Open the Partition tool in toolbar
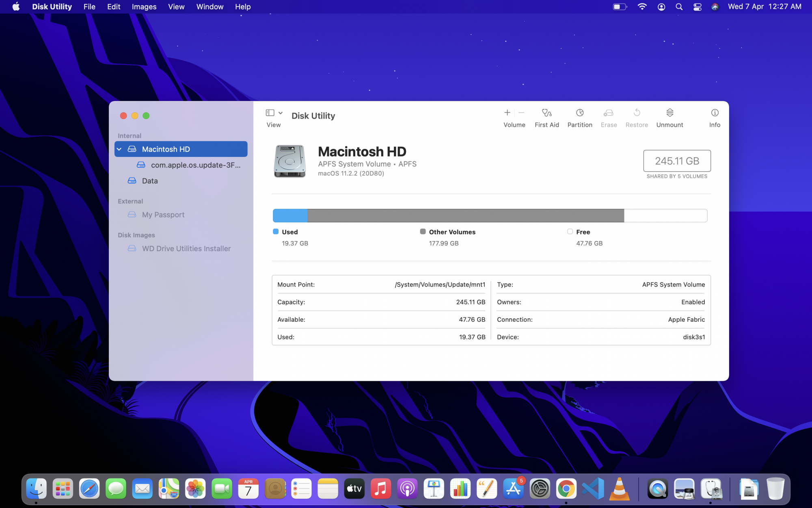This screenshot has width=812, height=508. pos(579,113)
